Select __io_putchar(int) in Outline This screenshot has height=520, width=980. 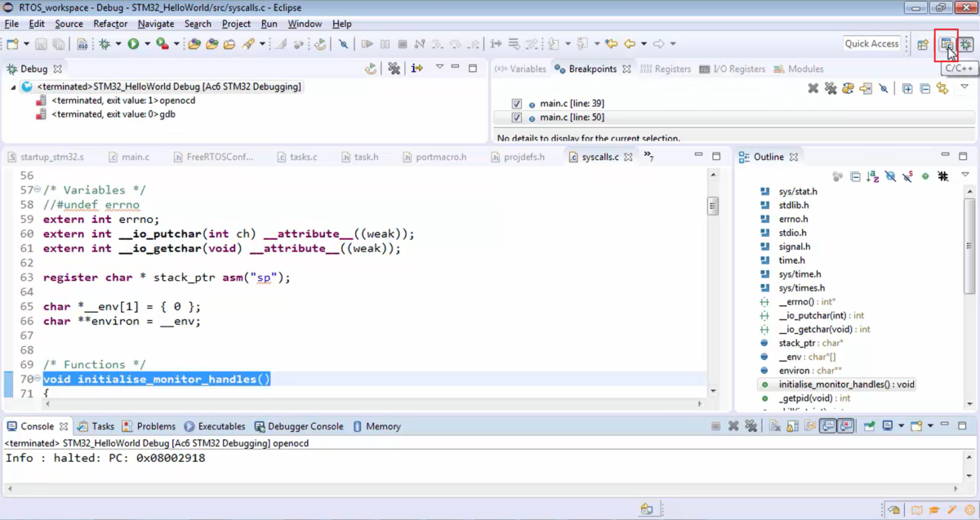pyautogui.click(x=812, y=315)
